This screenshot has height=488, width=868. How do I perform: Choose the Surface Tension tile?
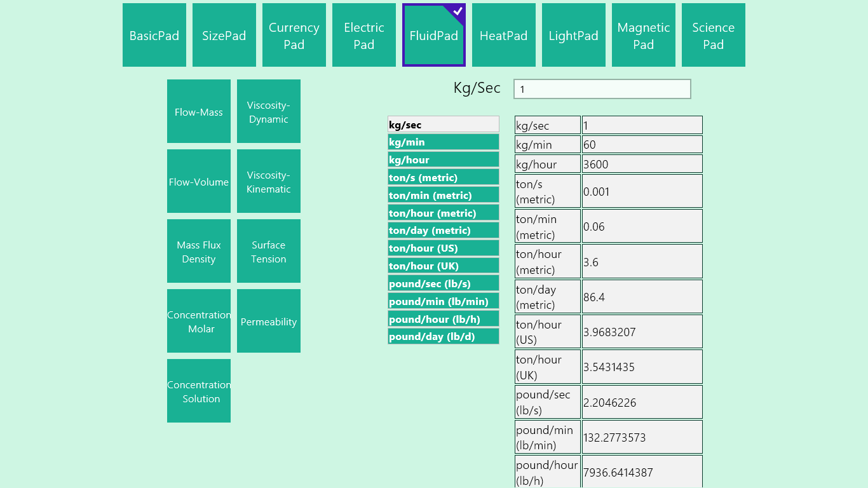(269, 251)
